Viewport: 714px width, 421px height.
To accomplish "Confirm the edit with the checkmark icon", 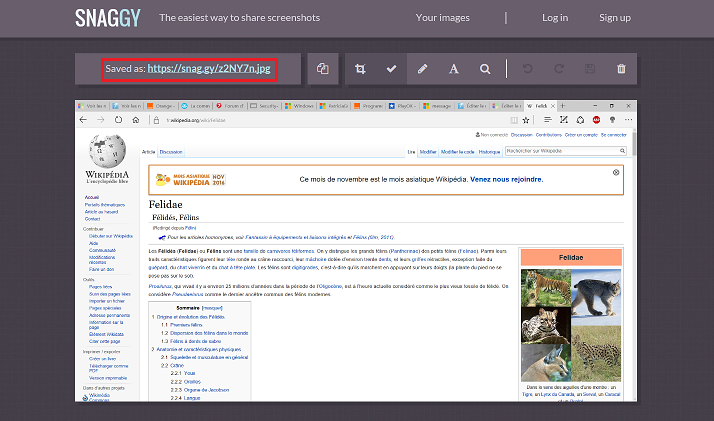I will [391, 69].
